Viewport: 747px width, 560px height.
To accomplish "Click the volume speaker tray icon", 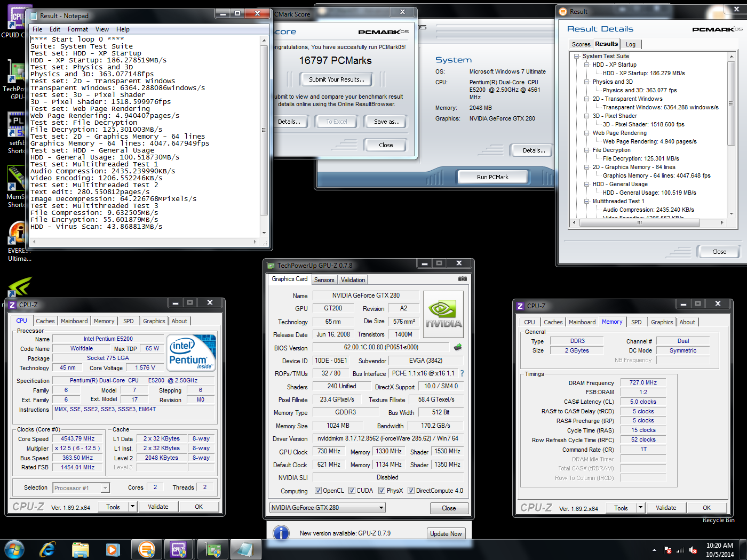I will 693,550.
